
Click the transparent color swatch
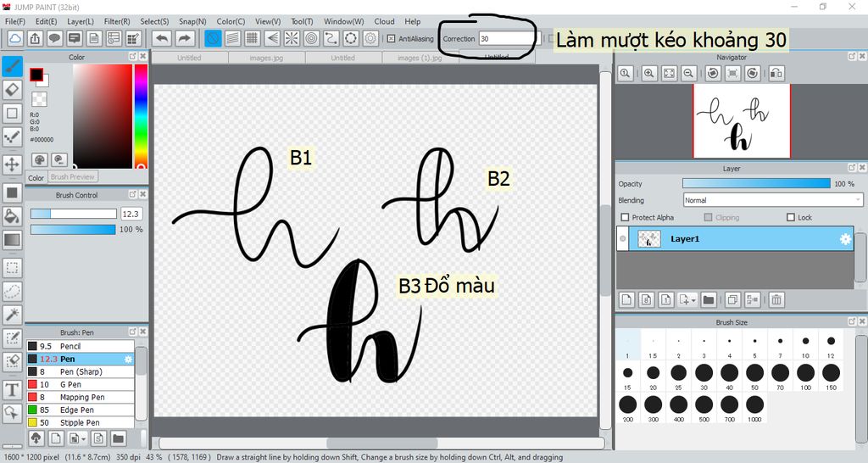click(39, 99)
